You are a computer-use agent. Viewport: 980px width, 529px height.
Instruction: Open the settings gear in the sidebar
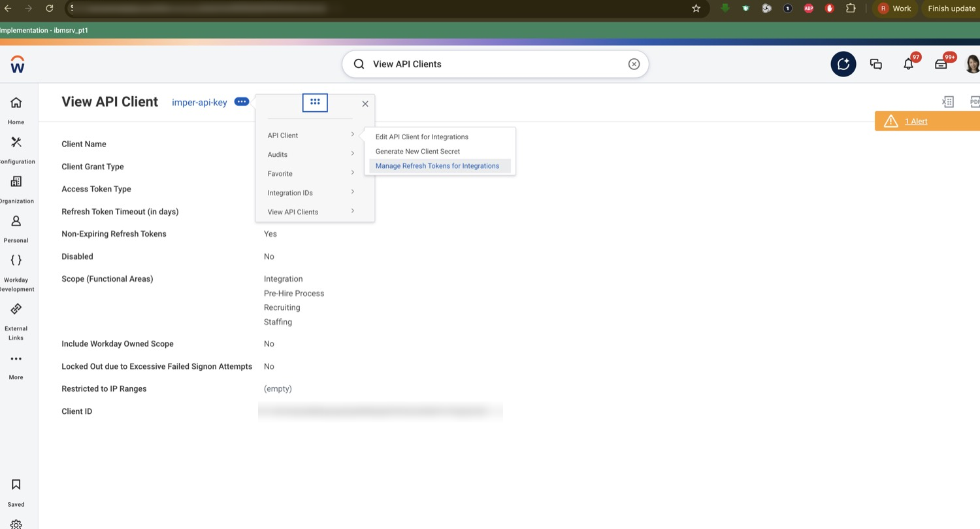pos(16,524)
